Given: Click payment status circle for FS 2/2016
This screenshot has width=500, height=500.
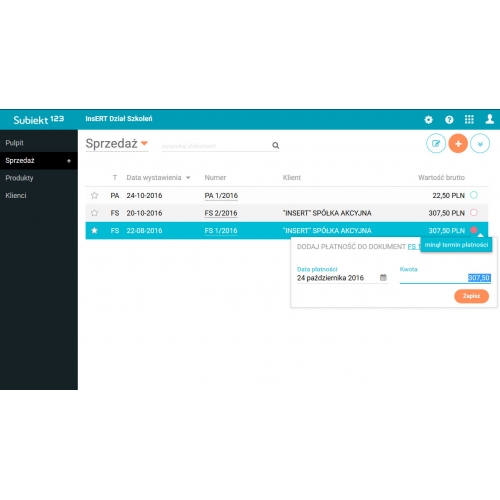Looking at the screenshot, I should pos(474,212).
